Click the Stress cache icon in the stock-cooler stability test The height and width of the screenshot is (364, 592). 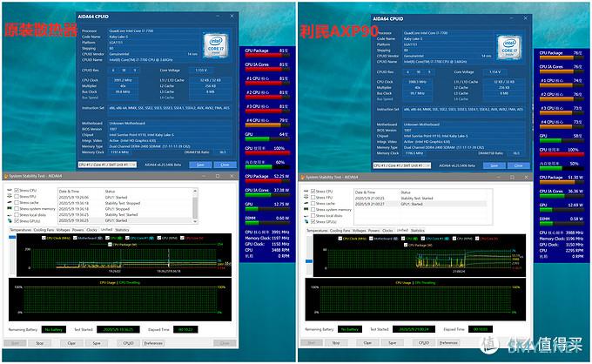[x=10, y=202]
